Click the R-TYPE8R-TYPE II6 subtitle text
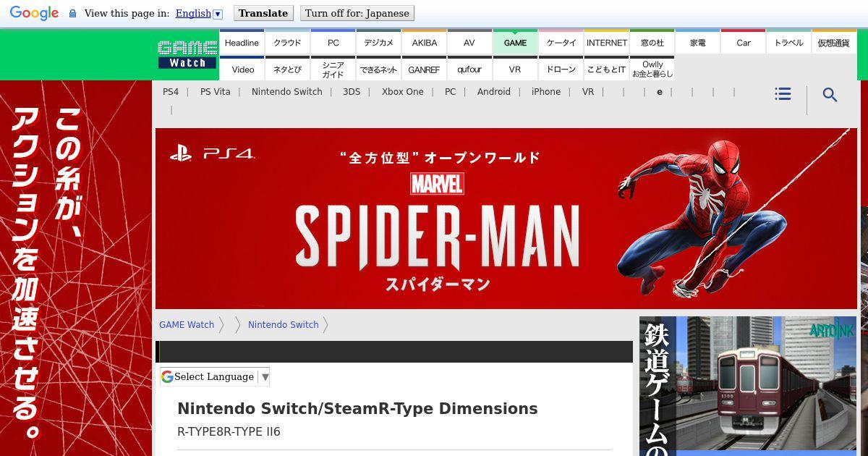This screenshot has width=868, height=456. click(229, 432)
